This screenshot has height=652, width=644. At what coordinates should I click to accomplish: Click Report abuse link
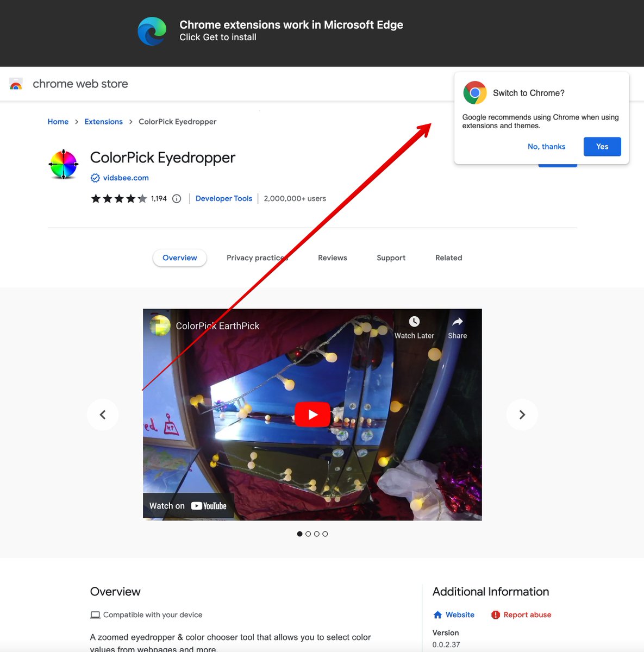[527, 615]
